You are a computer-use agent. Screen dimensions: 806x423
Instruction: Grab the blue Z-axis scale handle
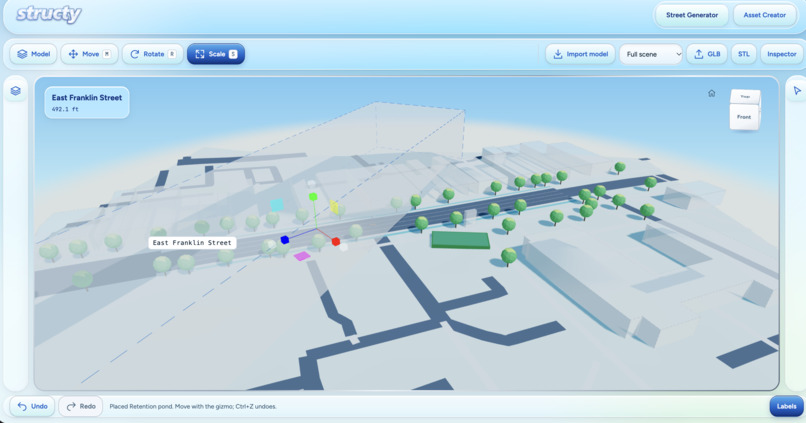point(284,240)
